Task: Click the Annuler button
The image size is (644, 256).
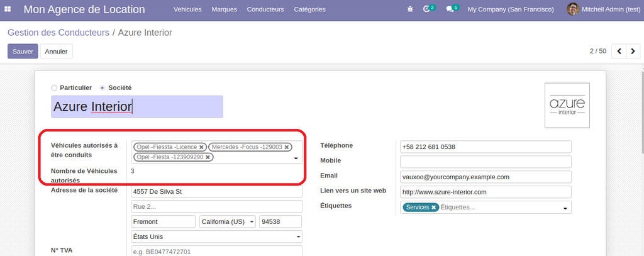Action: click(56, 52)
